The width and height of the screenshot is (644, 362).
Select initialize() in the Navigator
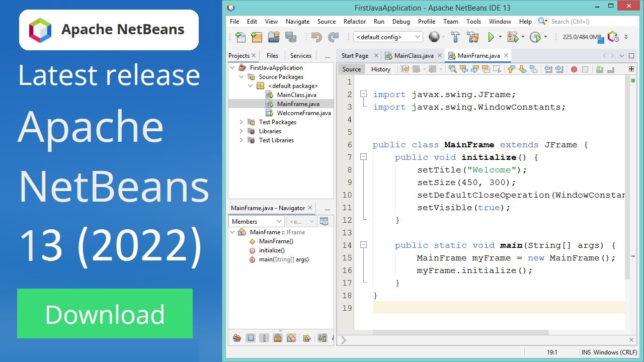pos(272,250)
